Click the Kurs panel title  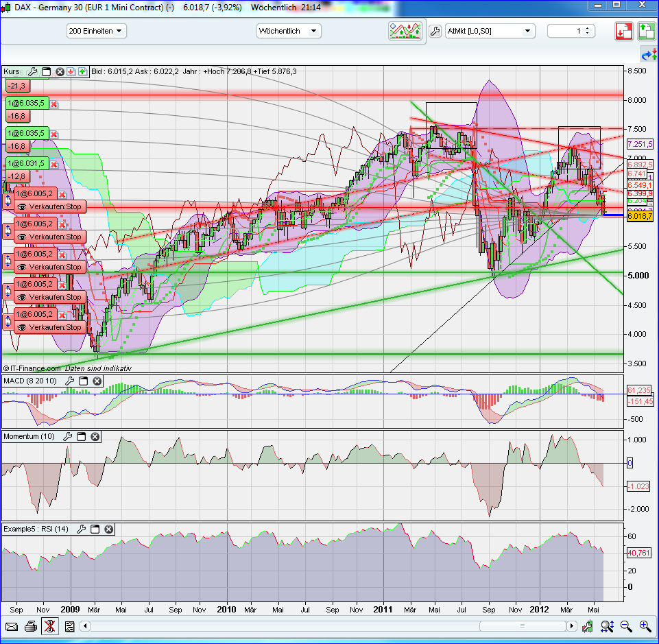click(x=12, y=71)
